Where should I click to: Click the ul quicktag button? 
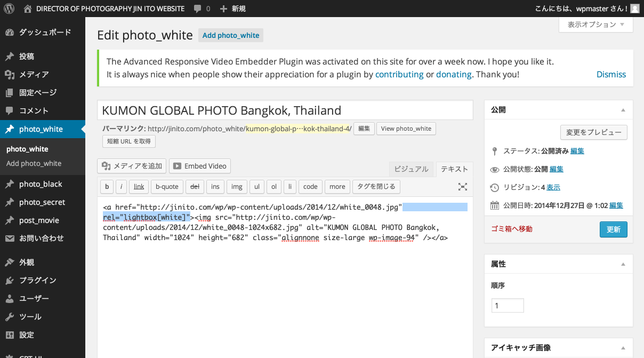(x=257, y=187)
